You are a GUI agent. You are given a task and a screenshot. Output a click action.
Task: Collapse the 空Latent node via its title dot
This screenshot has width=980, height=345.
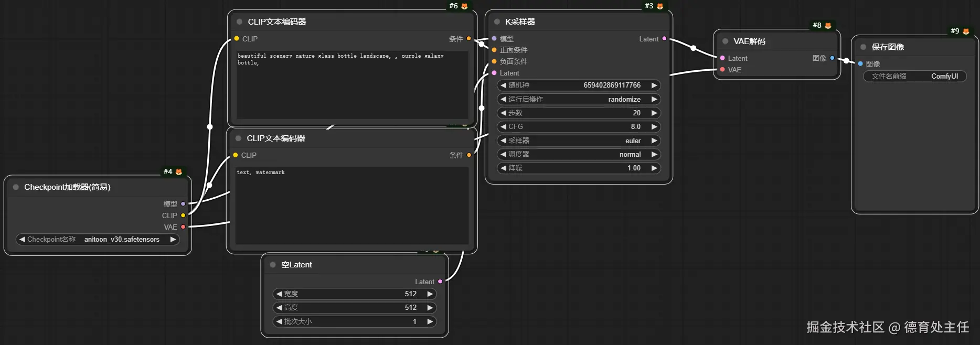pos(273,265)
